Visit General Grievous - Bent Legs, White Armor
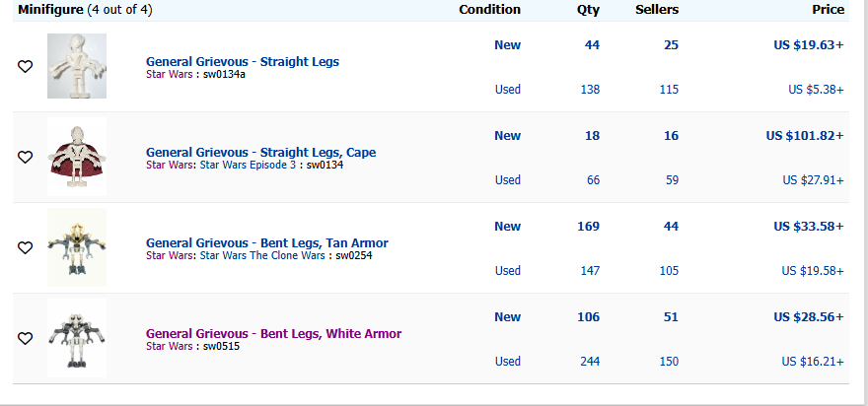The image size is (868, 406). [273, 333]
